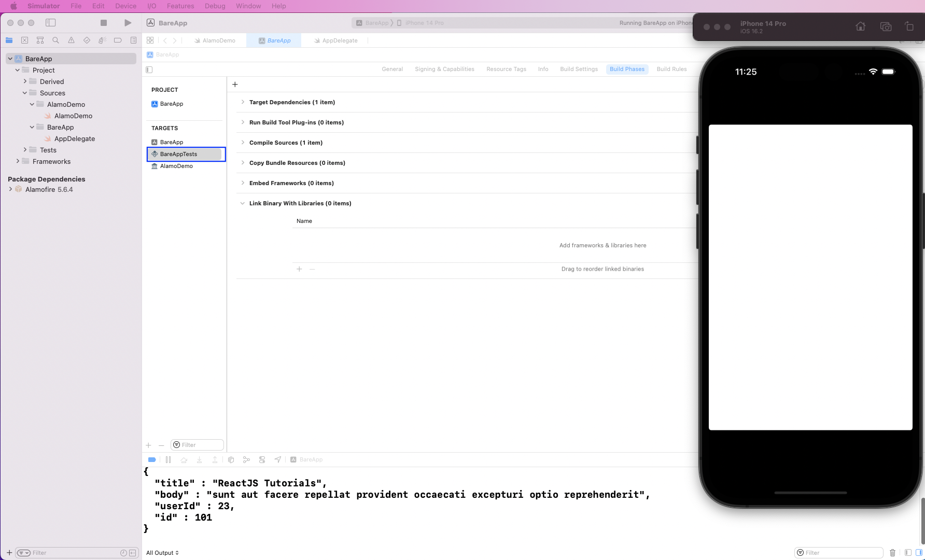Open the Apple menu
The image size is (925, 560).
pos(13,6)
